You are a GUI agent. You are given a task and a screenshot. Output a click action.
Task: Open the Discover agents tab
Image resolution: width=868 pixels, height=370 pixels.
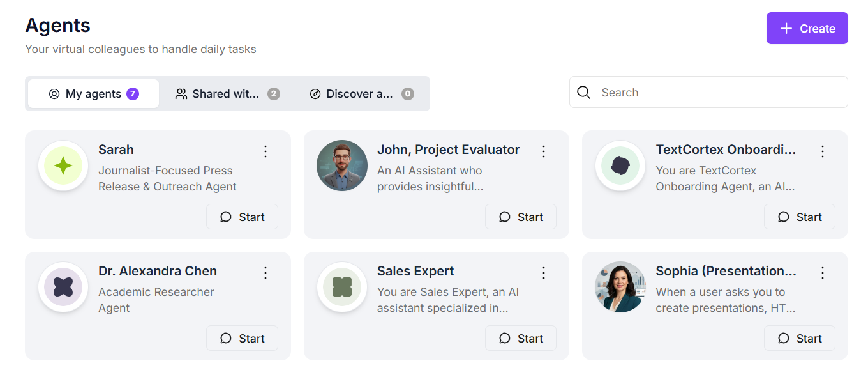tap(361, 94)
